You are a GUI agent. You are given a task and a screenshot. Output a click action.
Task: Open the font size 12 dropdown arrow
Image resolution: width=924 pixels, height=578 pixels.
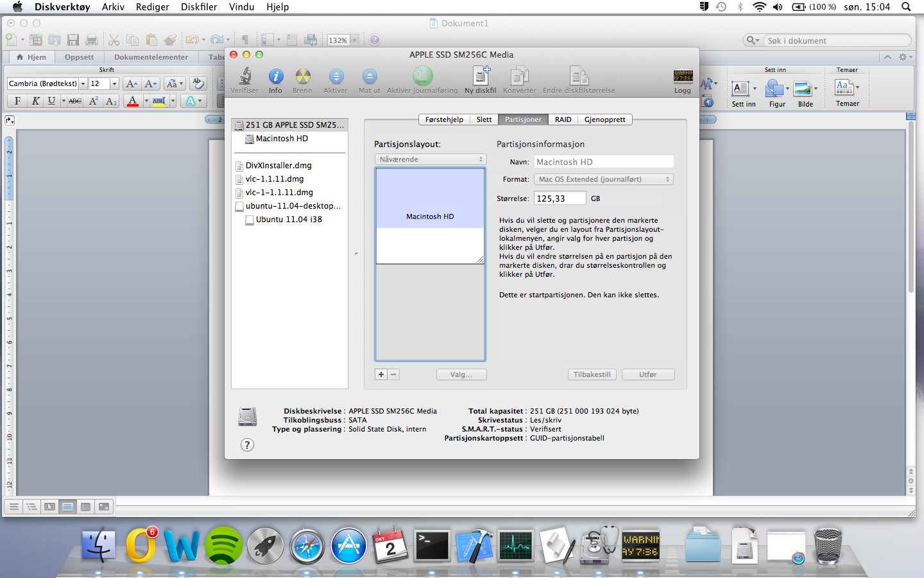click(114, 83)
